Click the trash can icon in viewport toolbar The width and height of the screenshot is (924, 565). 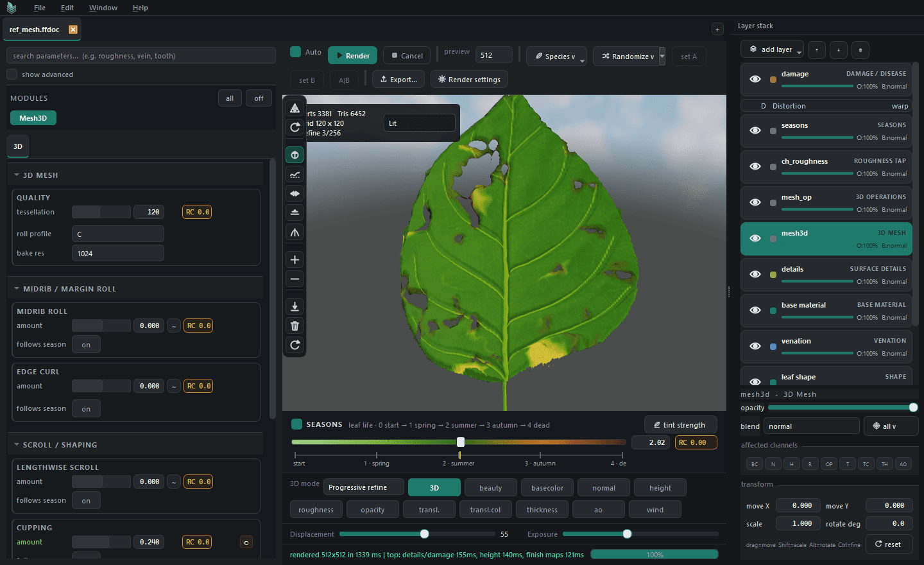pyautogui.click(x=295, y=326)
